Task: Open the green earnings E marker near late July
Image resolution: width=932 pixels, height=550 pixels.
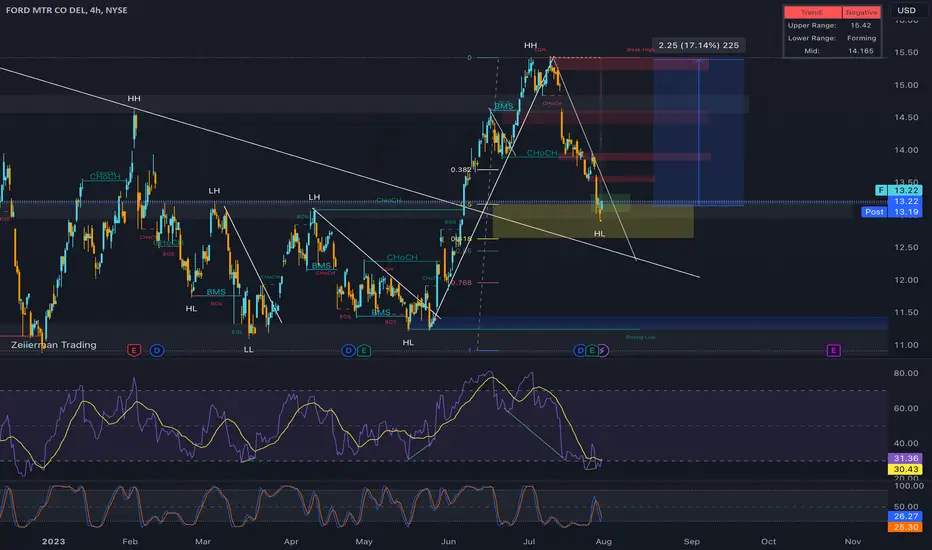Action: click(x=591, y=351)
